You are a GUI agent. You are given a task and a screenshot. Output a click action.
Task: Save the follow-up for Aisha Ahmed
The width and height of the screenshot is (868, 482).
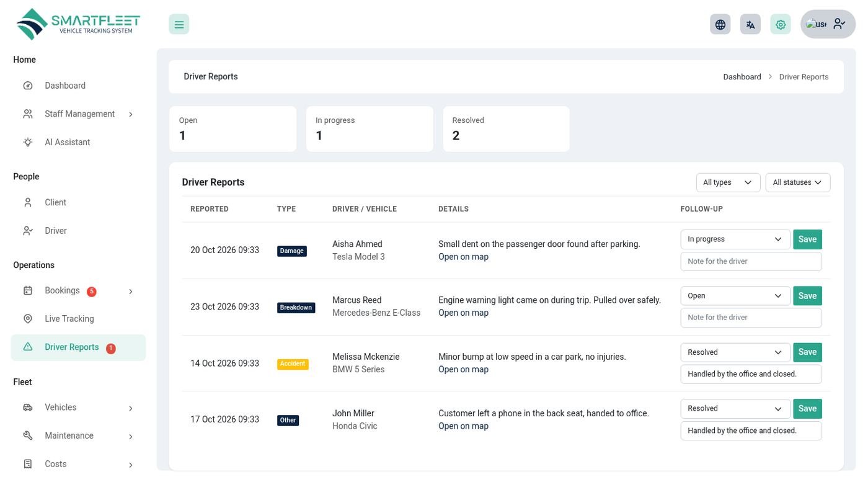click(807, 239)
